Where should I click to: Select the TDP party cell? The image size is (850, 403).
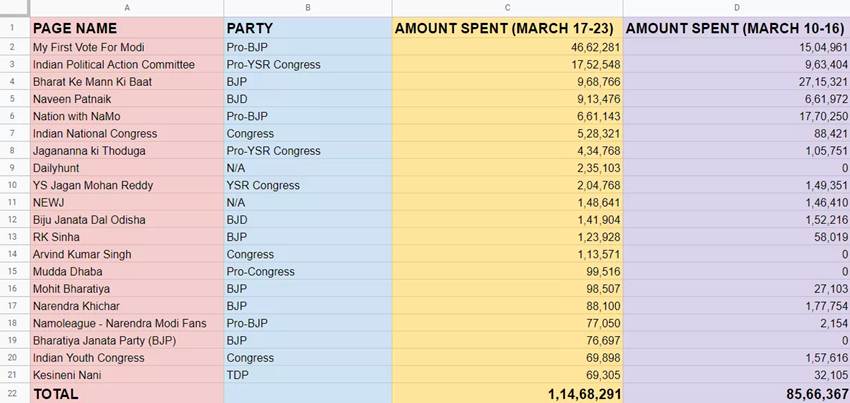308,375
